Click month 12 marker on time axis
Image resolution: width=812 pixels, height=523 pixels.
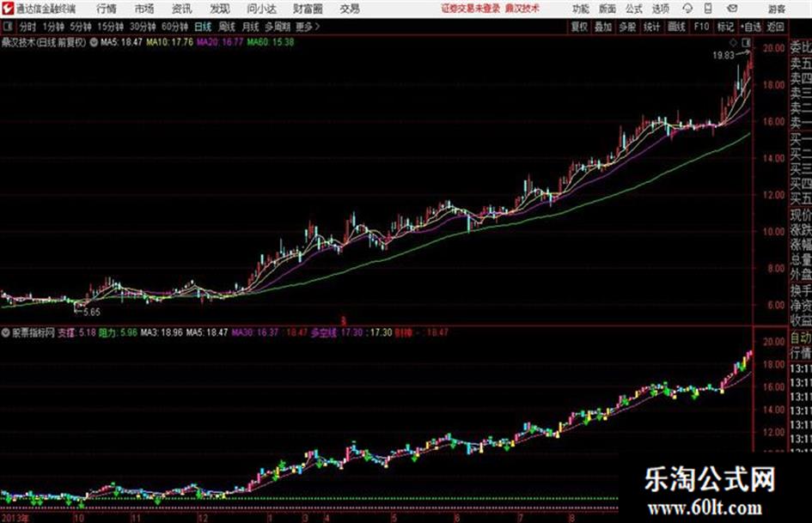(x=203, y=518)
